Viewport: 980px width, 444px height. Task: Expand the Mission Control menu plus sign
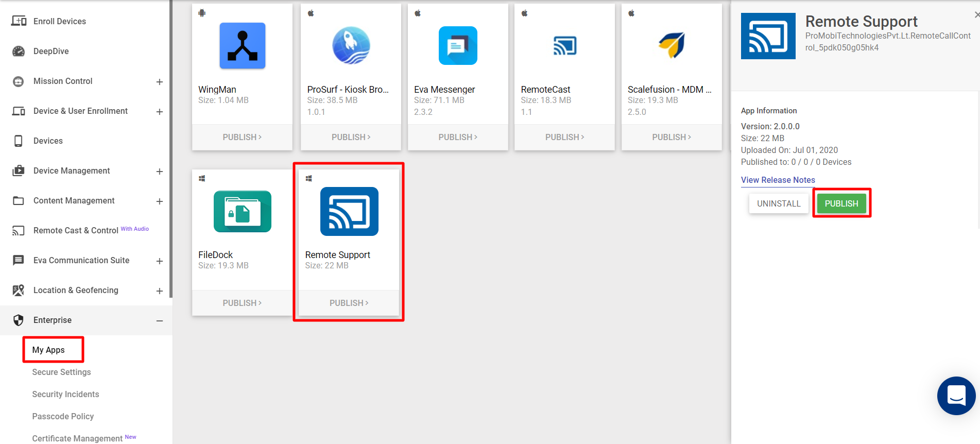tap(160, 82)
